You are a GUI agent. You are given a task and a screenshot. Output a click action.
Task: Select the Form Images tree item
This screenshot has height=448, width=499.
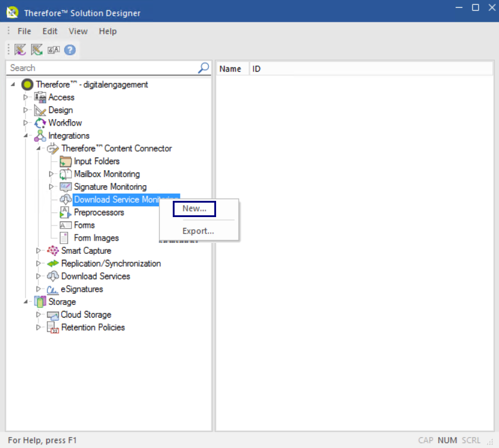(96, 238)
